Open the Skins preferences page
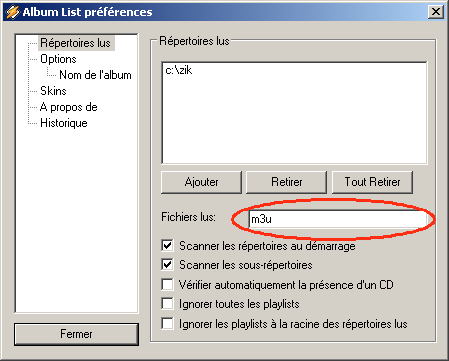Screen dimensions: 449x361 click(53, 91)
